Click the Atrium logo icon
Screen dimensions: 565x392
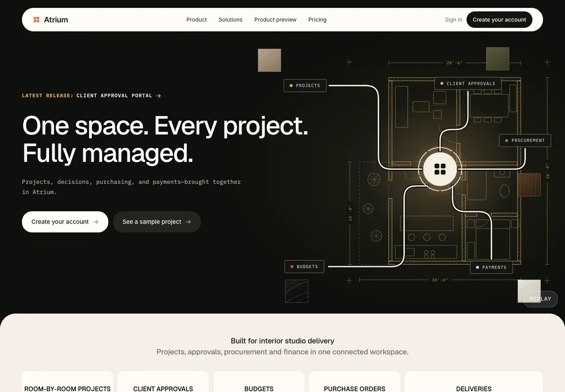[x=36, y=19]
